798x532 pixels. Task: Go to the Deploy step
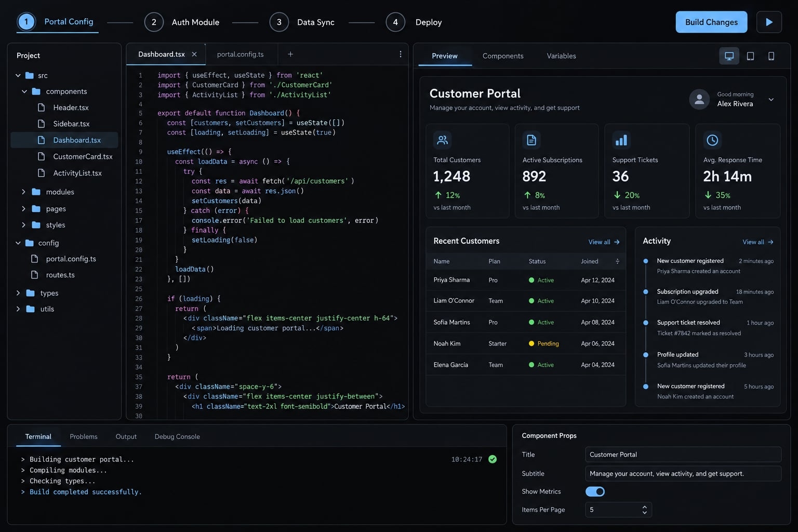tap(414, 22)
